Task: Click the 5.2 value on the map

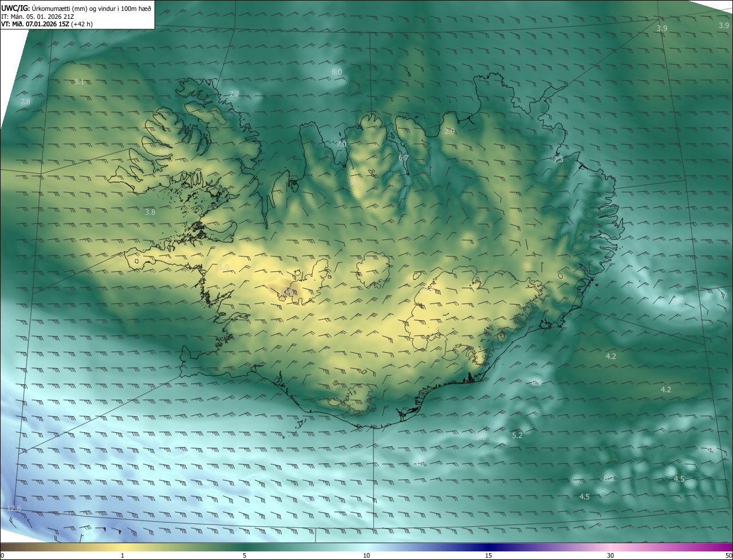Action: (x=517, y=436)
